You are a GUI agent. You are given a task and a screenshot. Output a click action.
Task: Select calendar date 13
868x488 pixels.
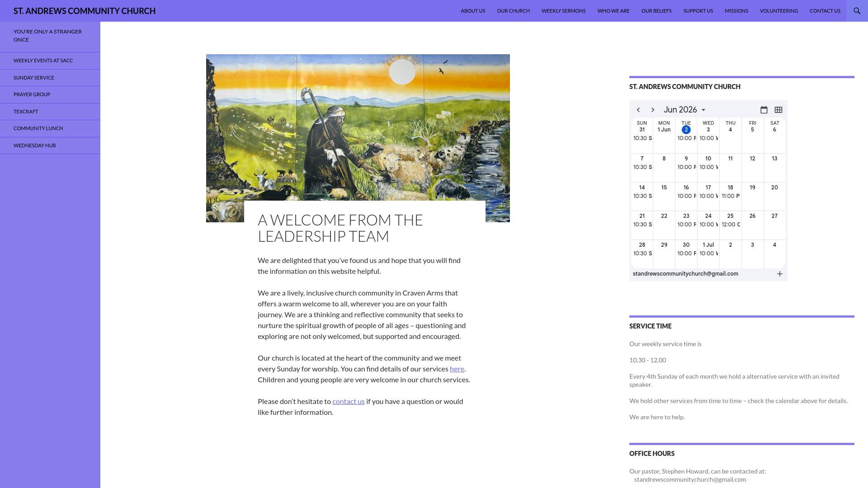click(x=774, y=159)
